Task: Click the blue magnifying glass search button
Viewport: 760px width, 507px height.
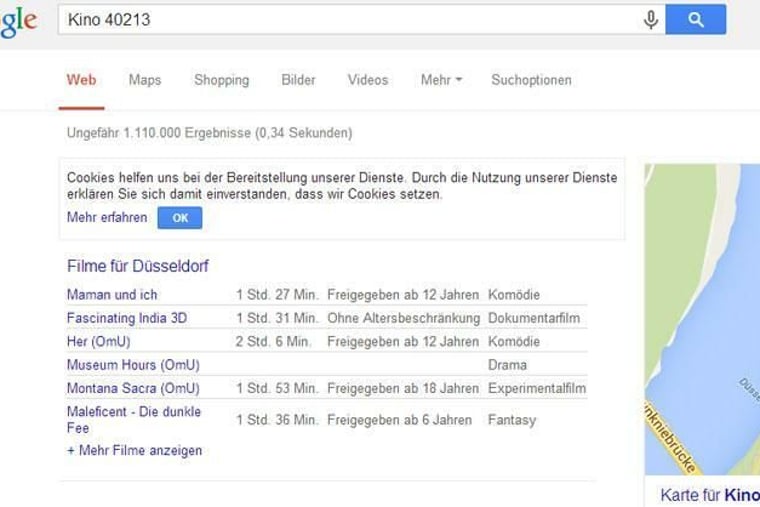Action: tap(695, 19)
